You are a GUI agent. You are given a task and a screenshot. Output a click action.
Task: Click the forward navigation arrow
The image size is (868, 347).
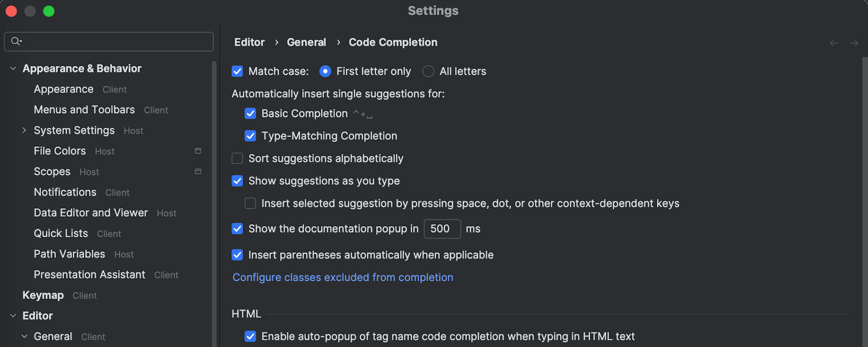click(x=854, y=43)
